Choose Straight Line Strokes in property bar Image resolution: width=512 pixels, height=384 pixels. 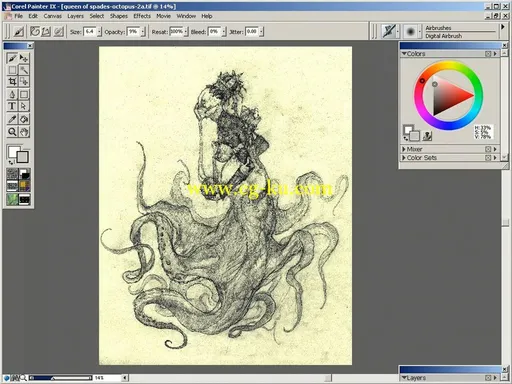tap(46, 32)
